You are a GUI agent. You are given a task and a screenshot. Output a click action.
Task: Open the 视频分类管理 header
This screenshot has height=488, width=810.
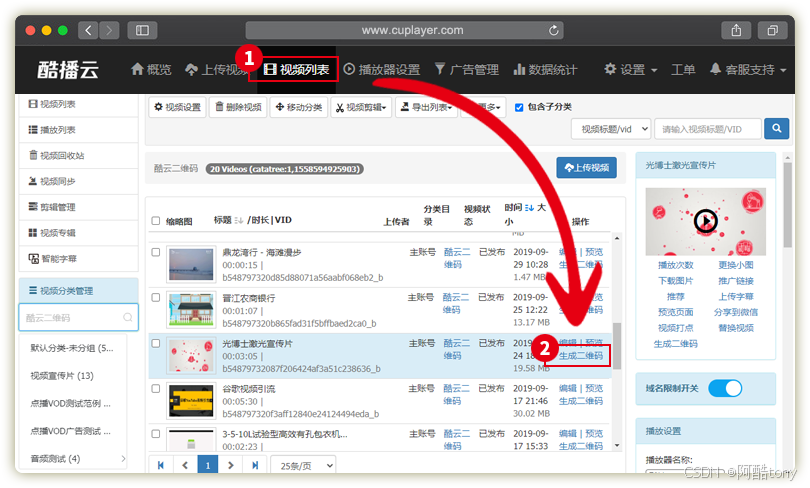(79, 291)
